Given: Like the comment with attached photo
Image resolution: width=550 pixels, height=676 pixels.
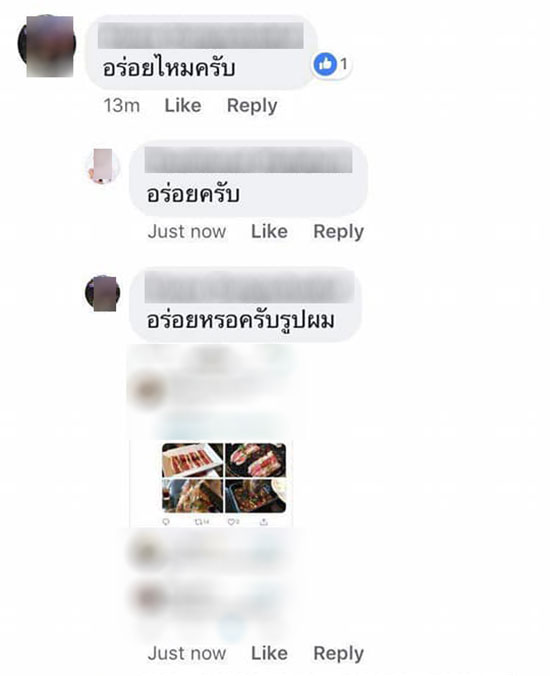Looking at the screenshot, I should point(269,653).
